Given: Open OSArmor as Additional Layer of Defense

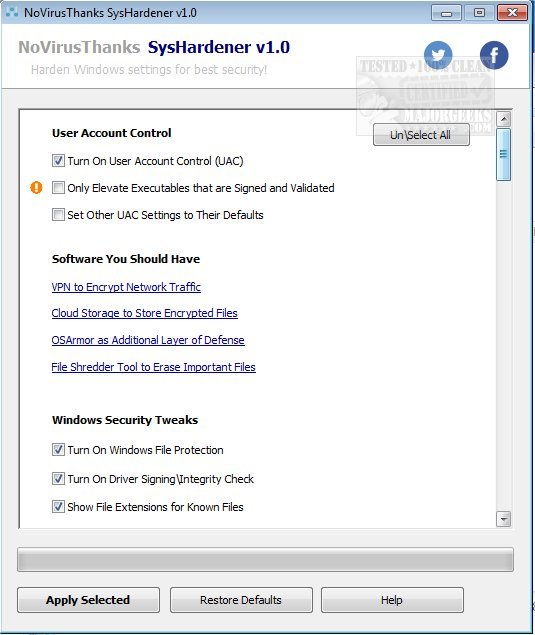Looking at the screenshot, I should [x=148, y=340].
